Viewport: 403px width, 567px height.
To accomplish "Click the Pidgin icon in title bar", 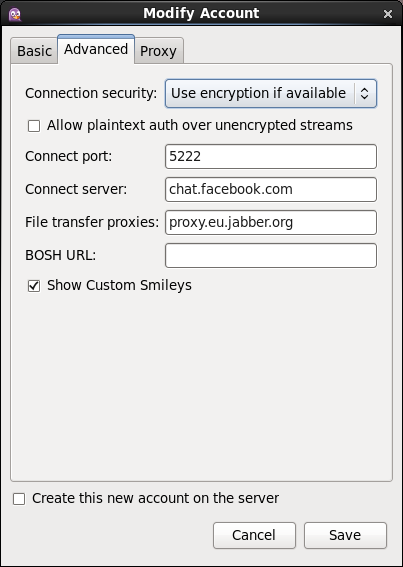I will click(15, 14).
